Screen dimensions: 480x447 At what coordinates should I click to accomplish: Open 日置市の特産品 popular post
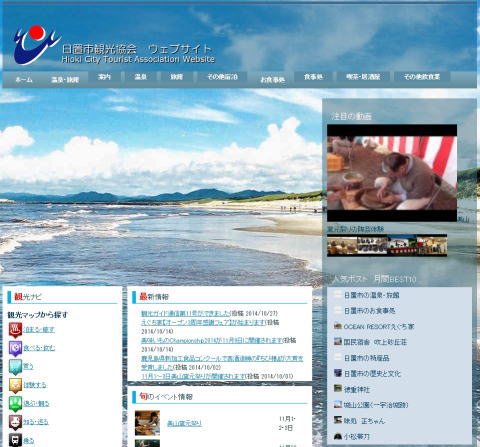click(366, 358)
